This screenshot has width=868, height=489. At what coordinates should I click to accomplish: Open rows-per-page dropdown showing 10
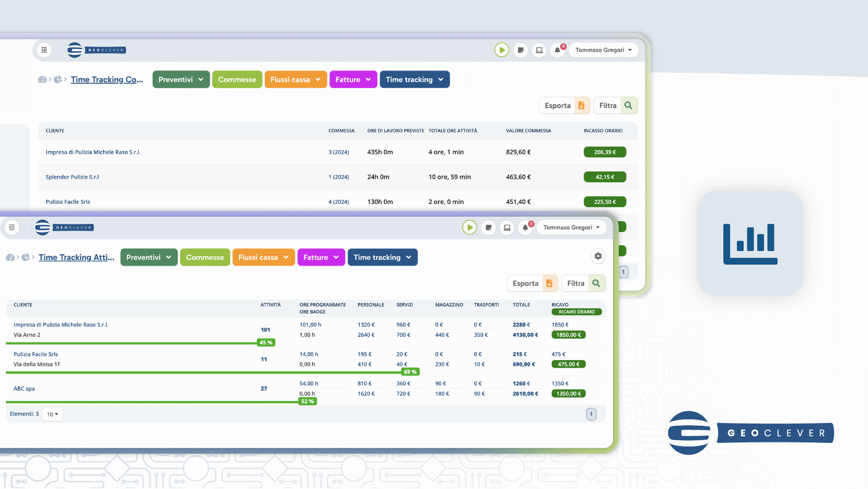[x=52, y=414]
